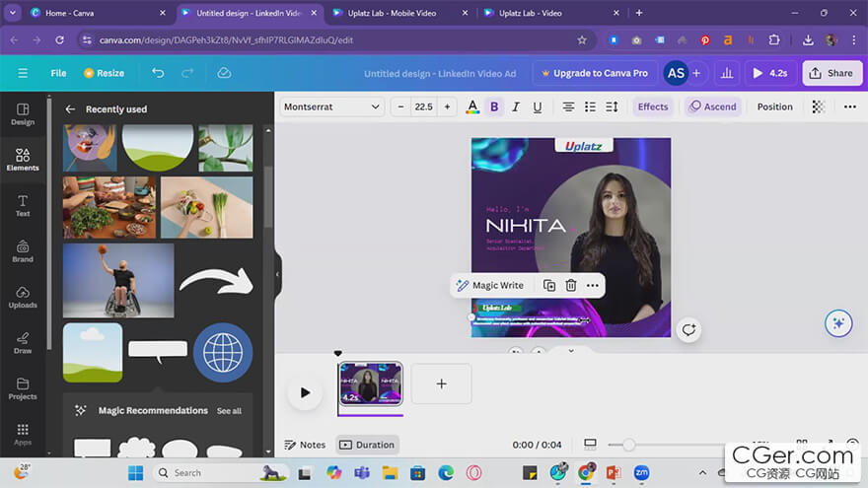Image resolution: width=868 pixels, height=488 pixels.
Task: Open the Apps panel in sidebar
Action: point(23,435)
